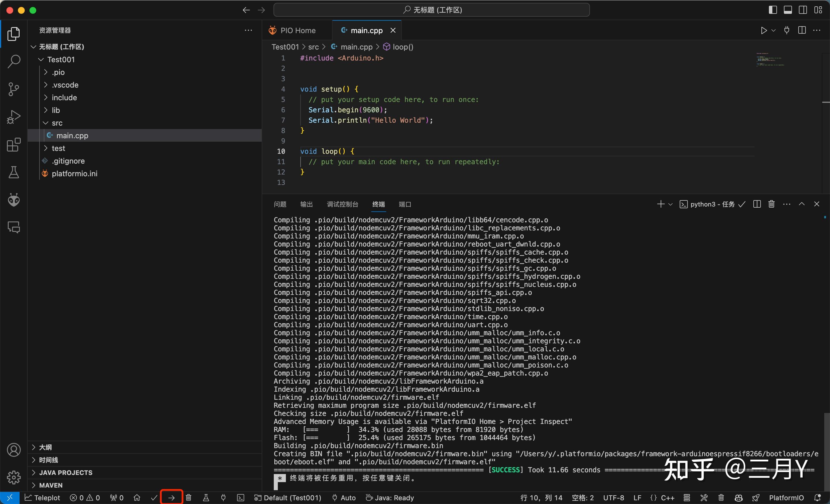Open Run and Debug view

click(x=14, y=117)
